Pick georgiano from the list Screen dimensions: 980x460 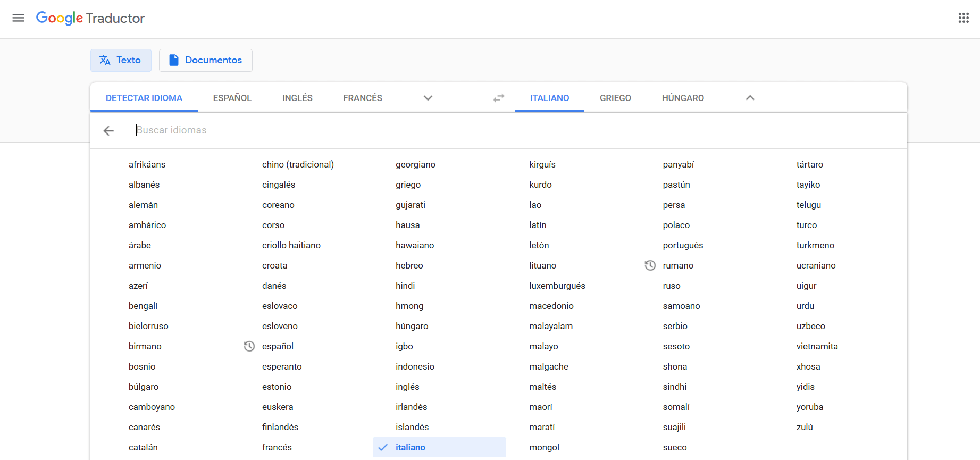click(415, 164)
